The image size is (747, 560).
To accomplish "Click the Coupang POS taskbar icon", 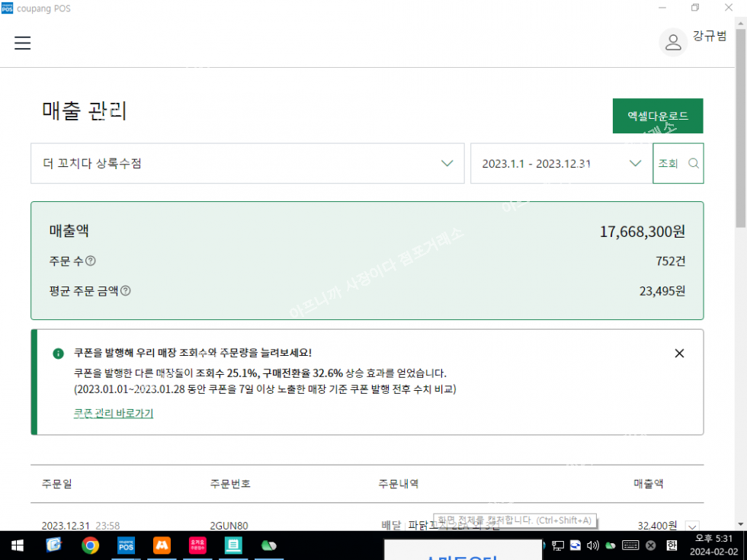I will click(126, 546).
